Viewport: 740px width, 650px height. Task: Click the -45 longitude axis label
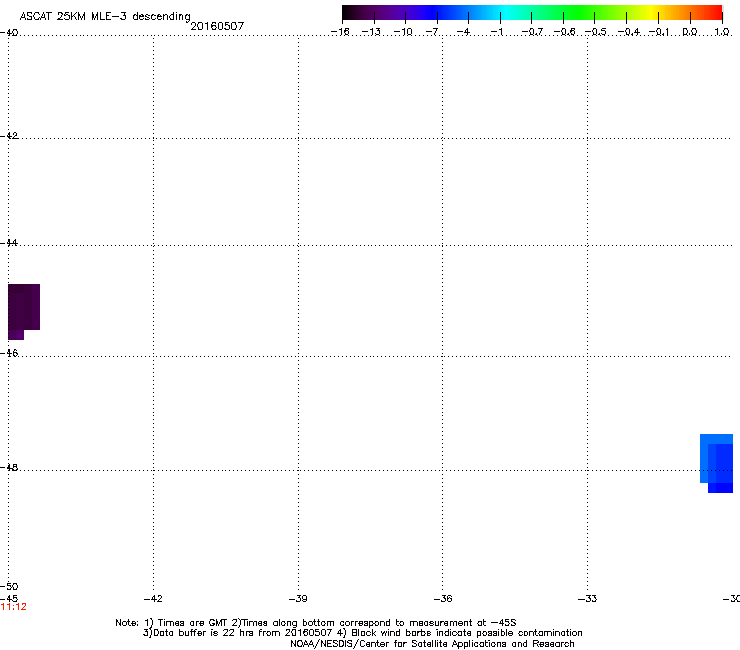(9, 599)
